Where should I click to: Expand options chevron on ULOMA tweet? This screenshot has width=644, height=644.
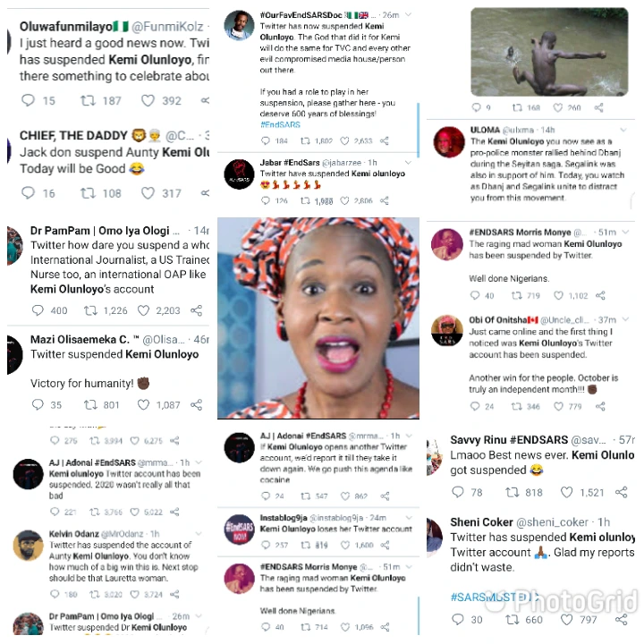[x=623, y=130]
